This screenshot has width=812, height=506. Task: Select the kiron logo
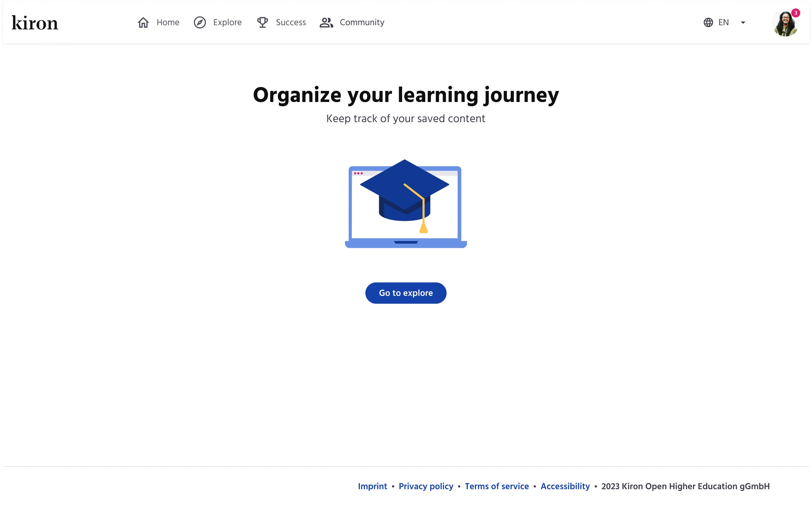(34, 22)
